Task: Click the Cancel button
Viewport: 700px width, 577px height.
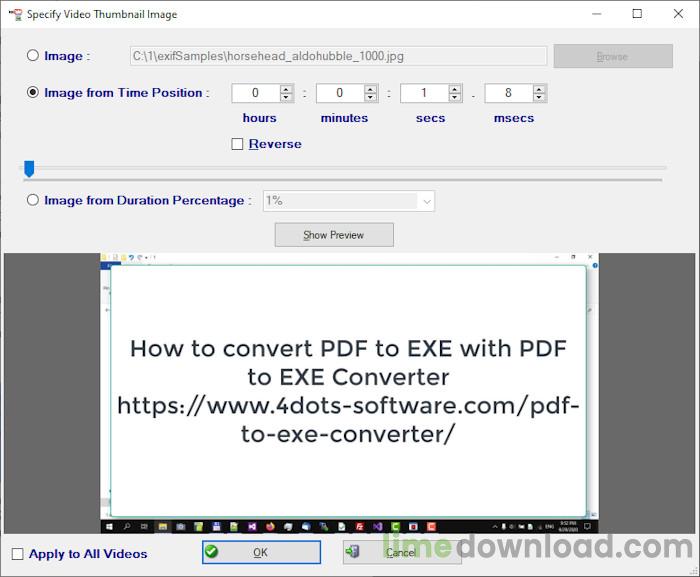Action: tap(402, 552)
